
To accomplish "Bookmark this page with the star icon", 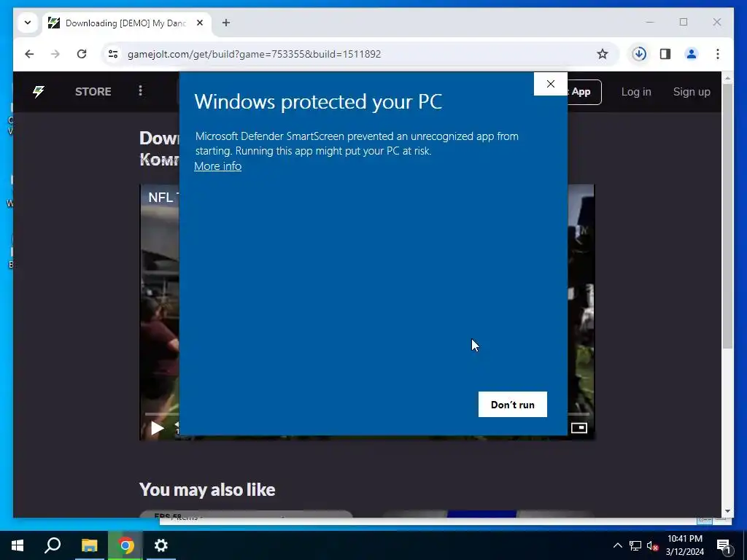I will point(602,54).
